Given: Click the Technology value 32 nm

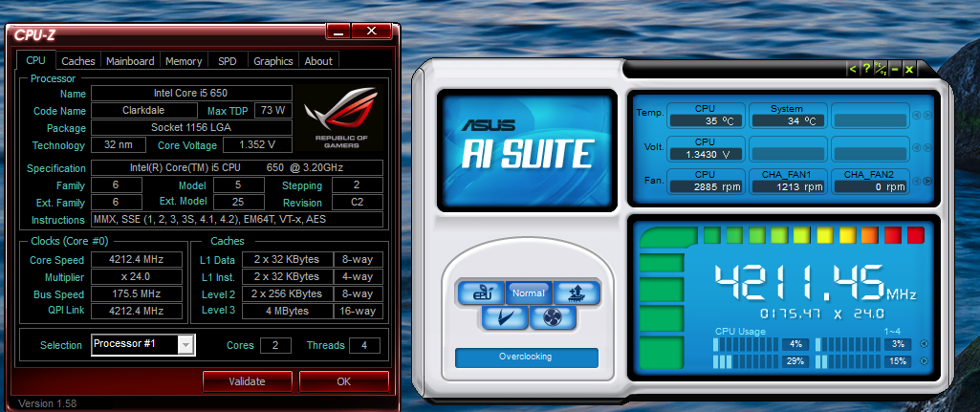Looking at the screenshot, I should (119, 145).
